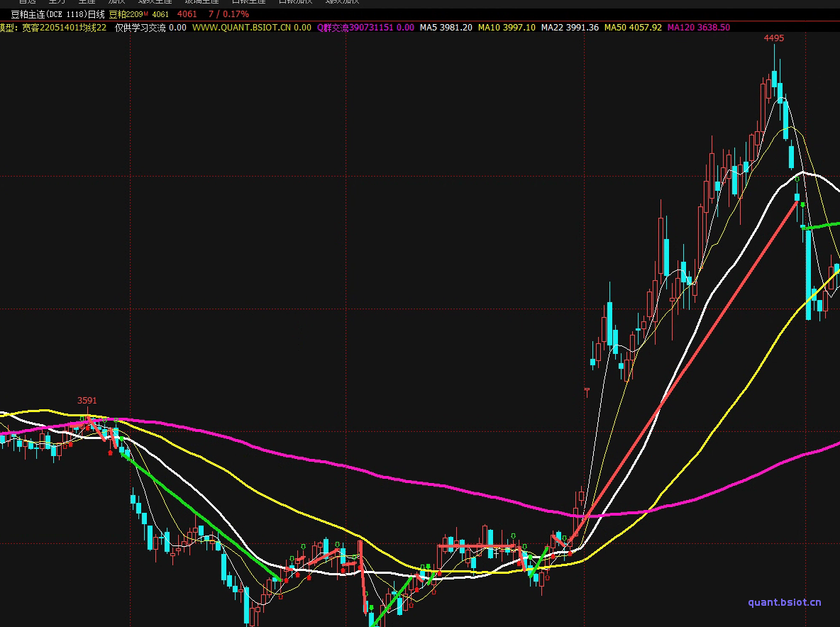
Task: Click the MA5 3981.20 indicator label
Action: [446, 28]
